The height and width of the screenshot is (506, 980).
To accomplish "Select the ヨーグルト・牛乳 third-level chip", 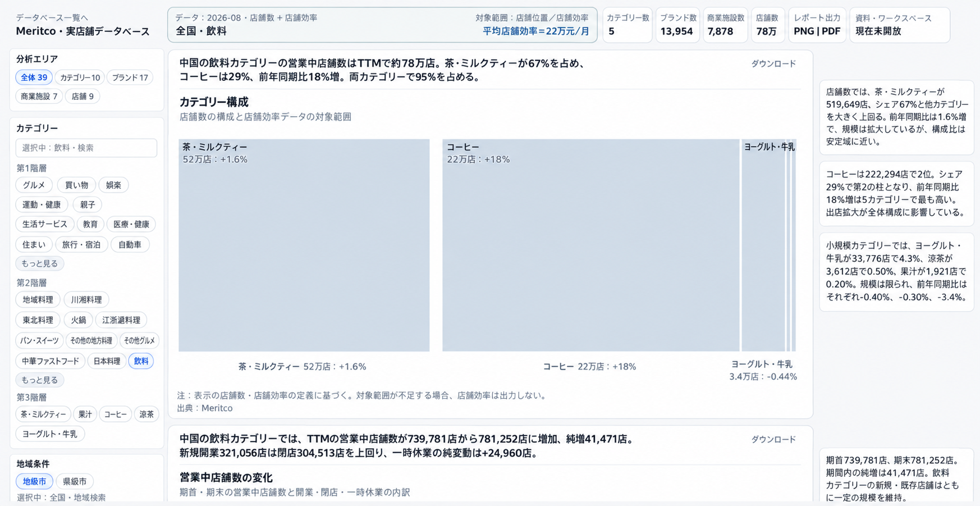I will click(x=50, y=434).
